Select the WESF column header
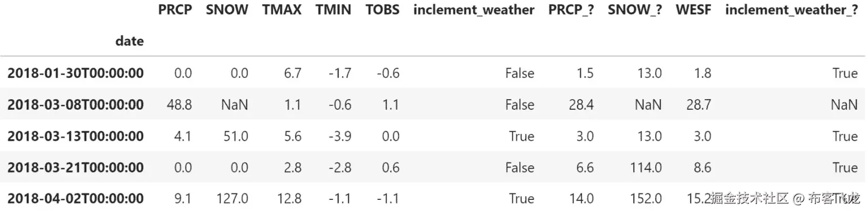The width and height of the screenshot is (868, 213). point(693,10)
